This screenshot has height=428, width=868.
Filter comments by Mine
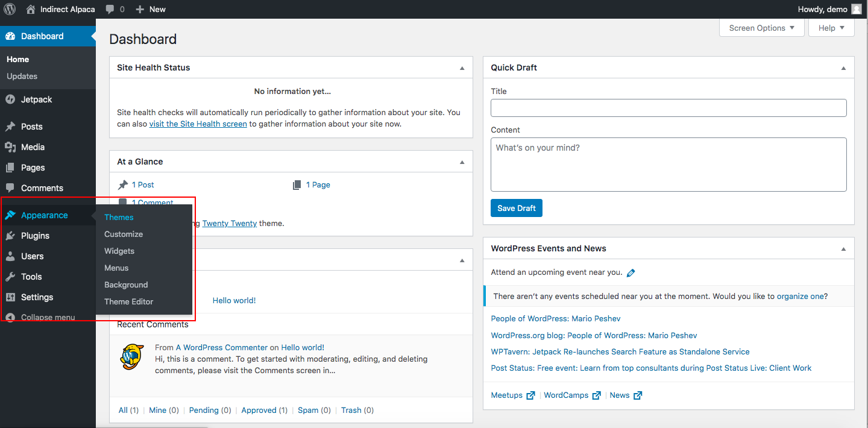point(157,410)
